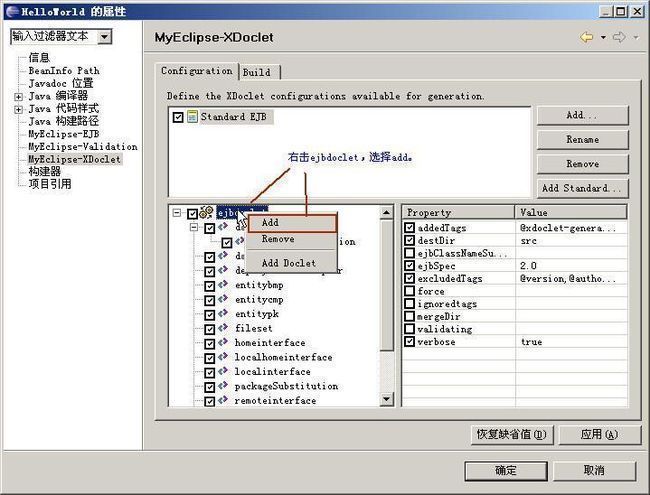Open the back history dropdown arrow
The height and width of the screenshot is (495, 650).
[x=603, y=37]
